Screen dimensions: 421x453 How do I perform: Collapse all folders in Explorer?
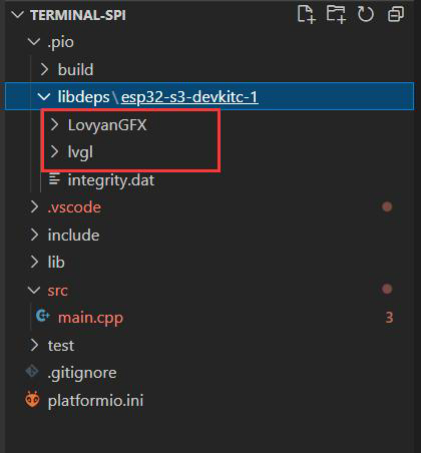click(x=396, y=15)
